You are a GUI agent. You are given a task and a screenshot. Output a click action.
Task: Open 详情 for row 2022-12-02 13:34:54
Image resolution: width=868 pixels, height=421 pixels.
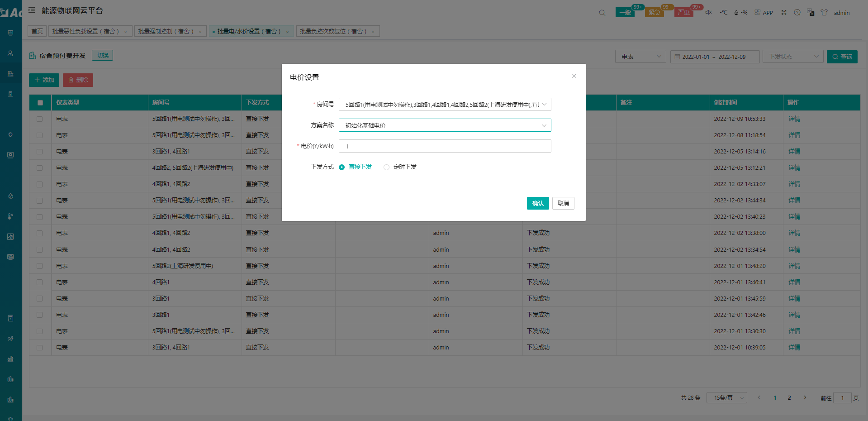794,249
